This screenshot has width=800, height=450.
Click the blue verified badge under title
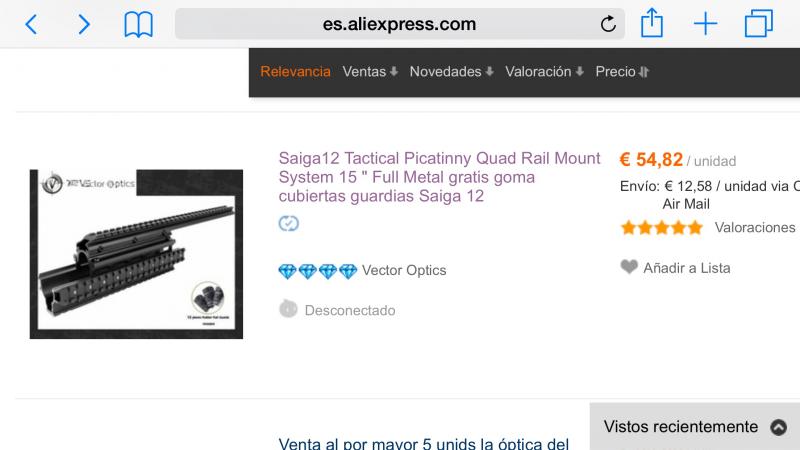289,223
